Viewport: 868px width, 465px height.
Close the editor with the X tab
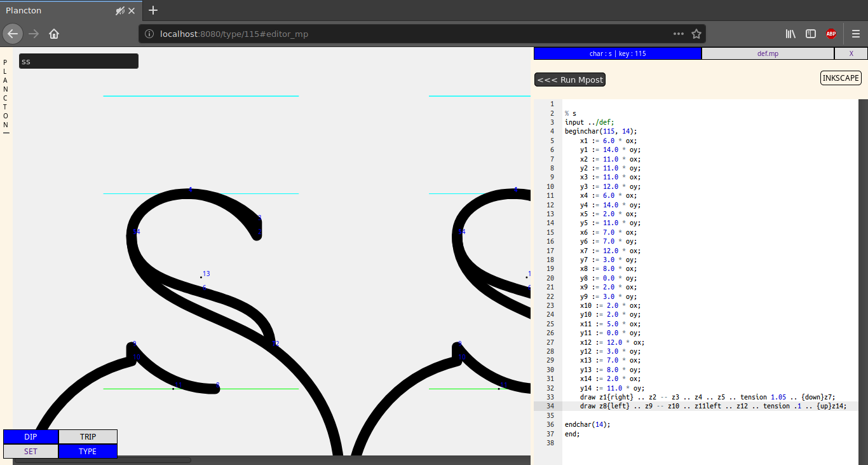851,53
